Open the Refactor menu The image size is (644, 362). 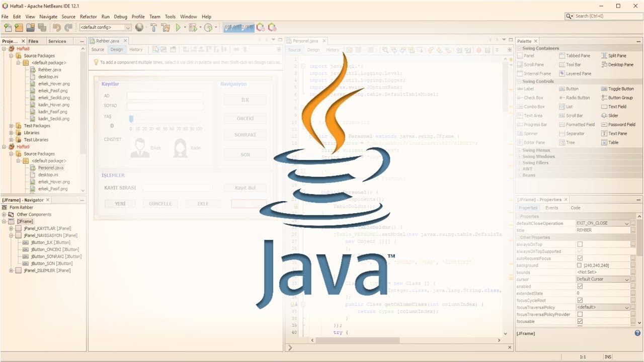point(89,17)
